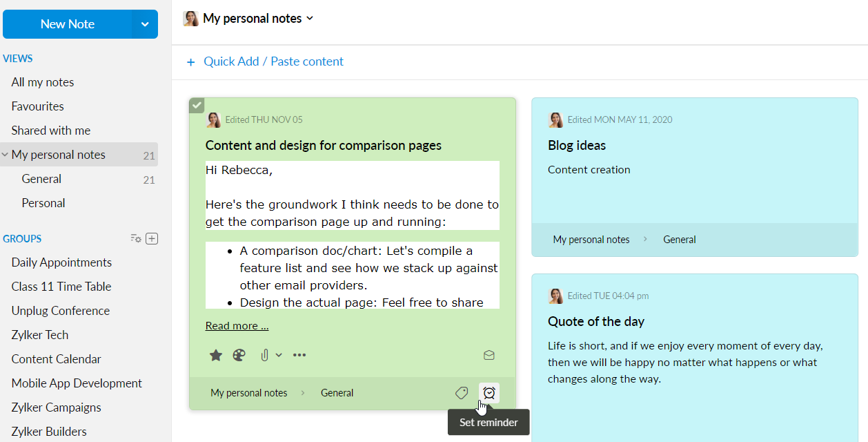Viewport: 868px width, 442px height.
Task: Click Quick Add / Paste content field
Action: 273,61
